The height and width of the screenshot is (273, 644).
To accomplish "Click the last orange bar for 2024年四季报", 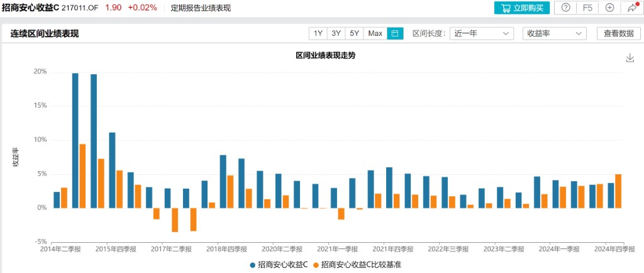I will coord(618,191).
